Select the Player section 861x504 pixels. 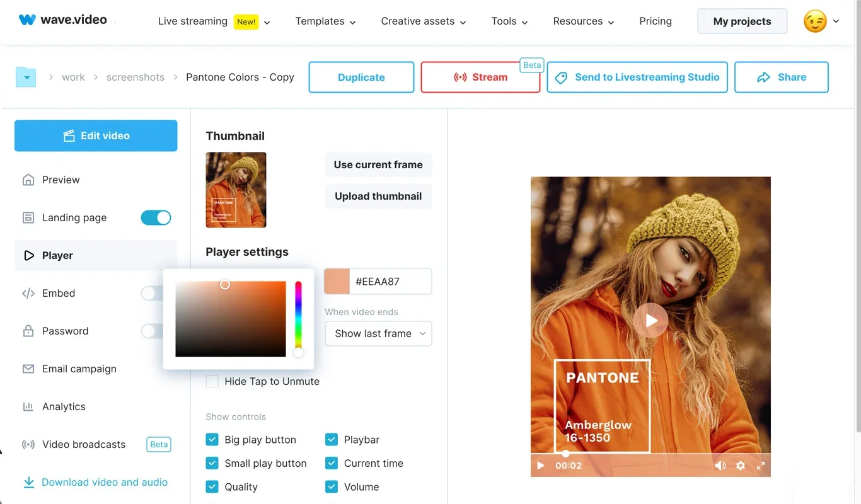[x=96, y=255]
